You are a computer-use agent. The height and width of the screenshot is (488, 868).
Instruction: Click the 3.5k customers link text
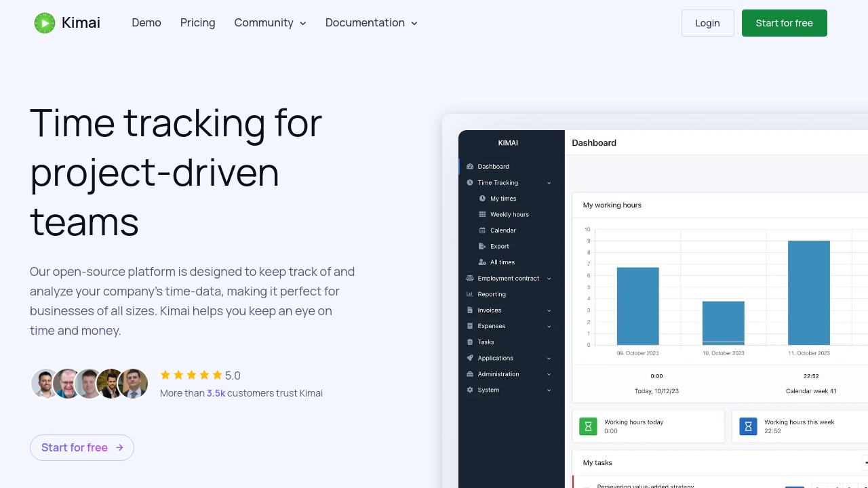click(x=216, y=393)
